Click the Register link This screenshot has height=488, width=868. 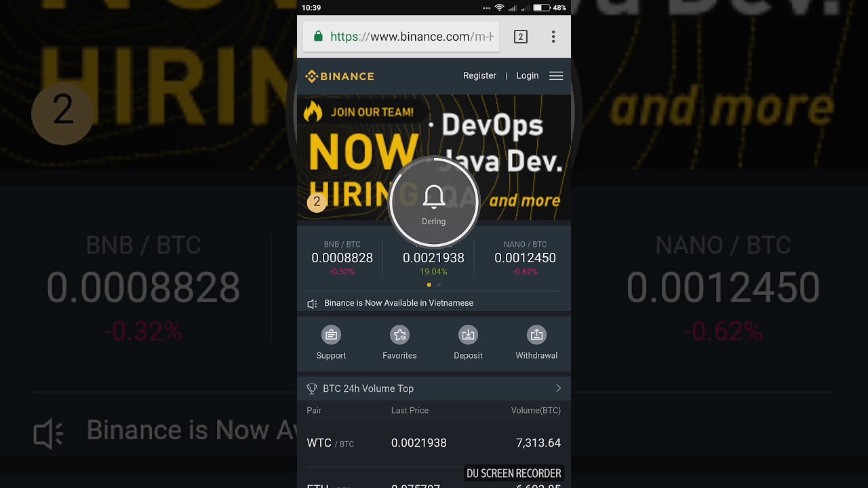(479, 76)
